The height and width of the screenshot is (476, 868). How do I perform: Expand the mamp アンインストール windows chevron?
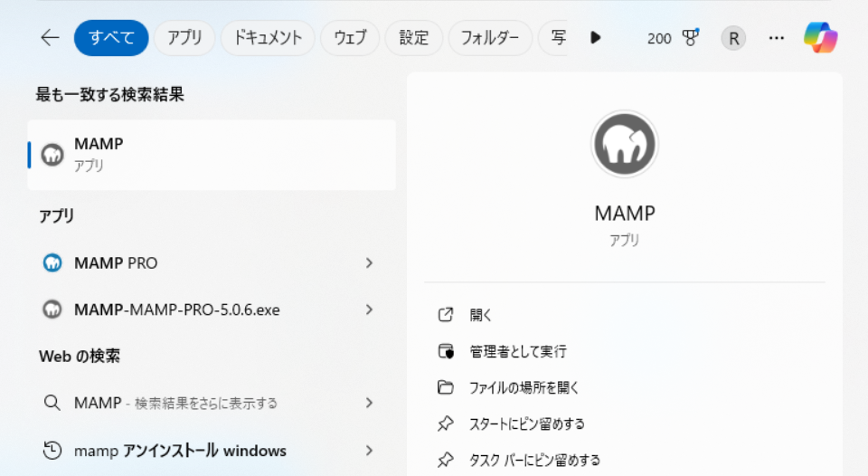pyautogui.click(x=369, y=450)
